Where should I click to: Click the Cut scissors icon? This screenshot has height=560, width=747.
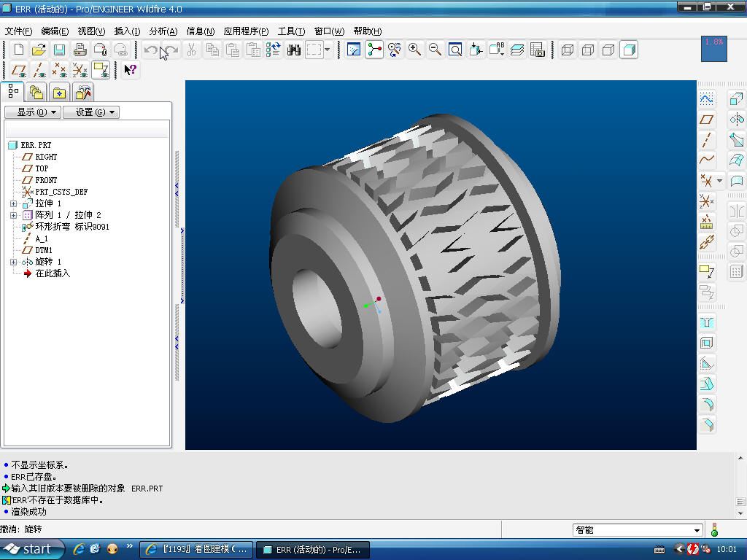(x=192, y=50)
